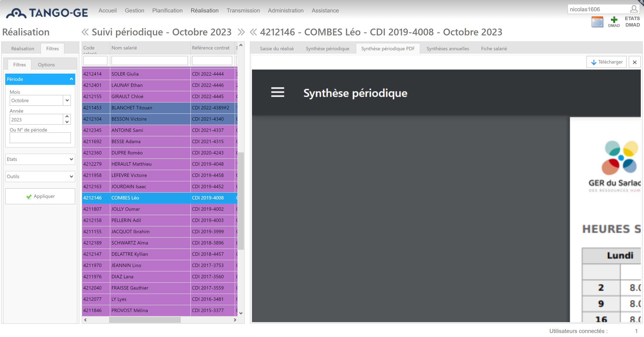This screenshot has height=337, width=644.
Task: Open the Administration menu
Action: point(286,11)
